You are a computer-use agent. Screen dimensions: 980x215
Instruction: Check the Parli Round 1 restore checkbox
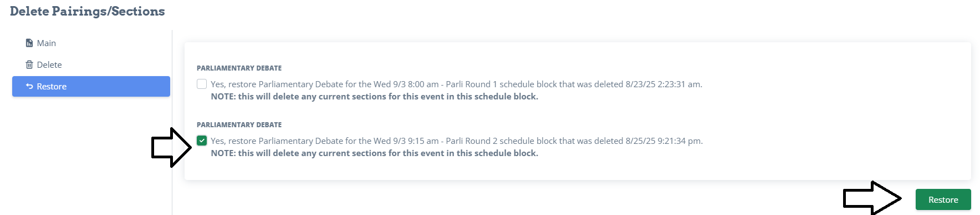(x=202, y=84)
